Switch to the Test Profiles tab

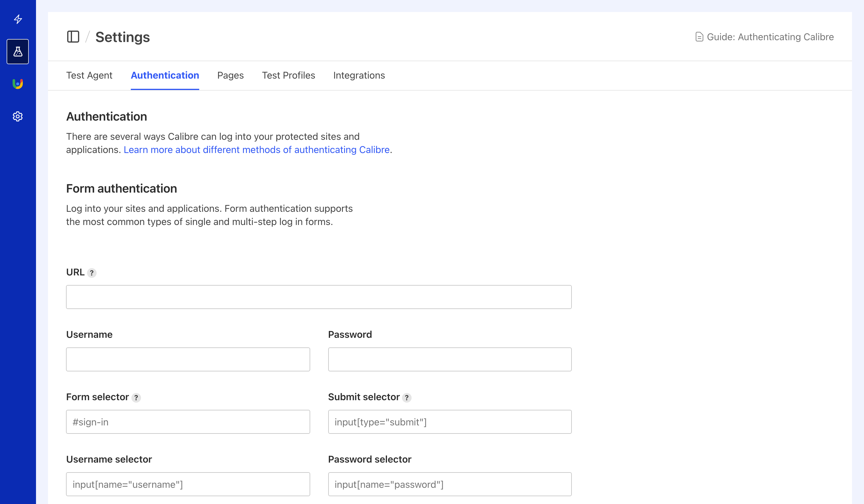(x=288, y=75)
